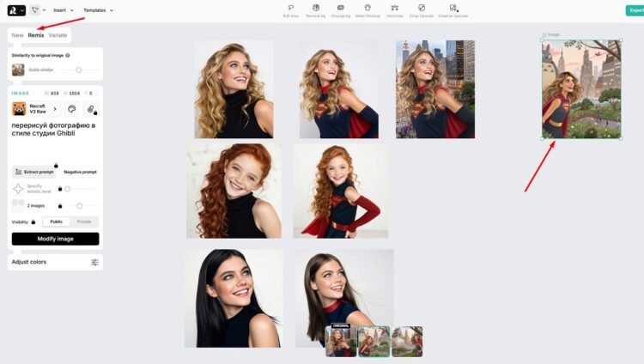Select superhero image with city skyline background

click(x=435, y=89)
